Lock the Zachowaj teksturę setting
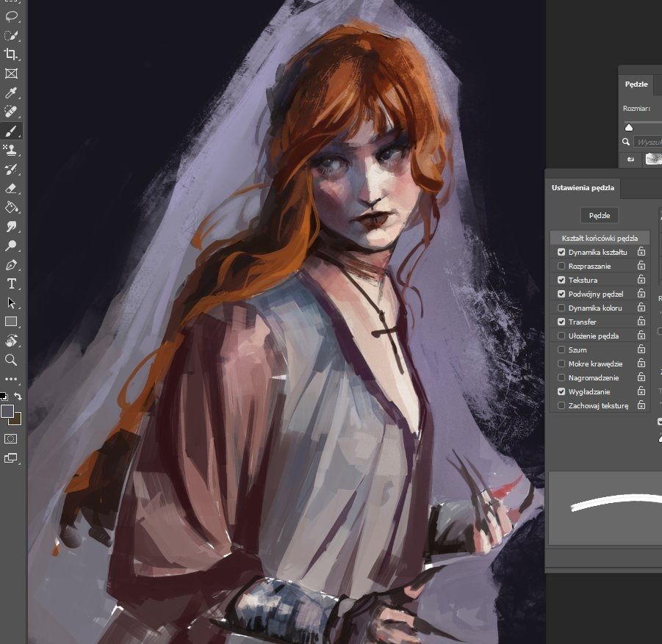 pos(641,405)
